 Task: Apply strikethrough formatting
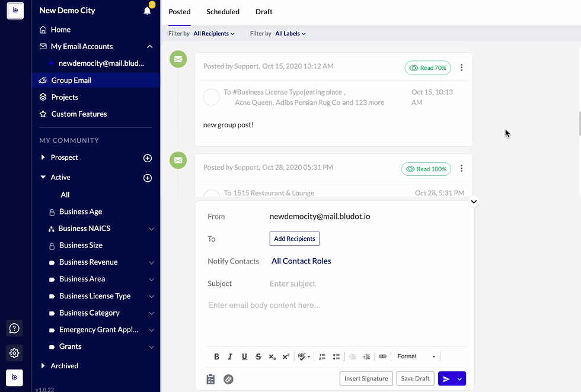258,356
